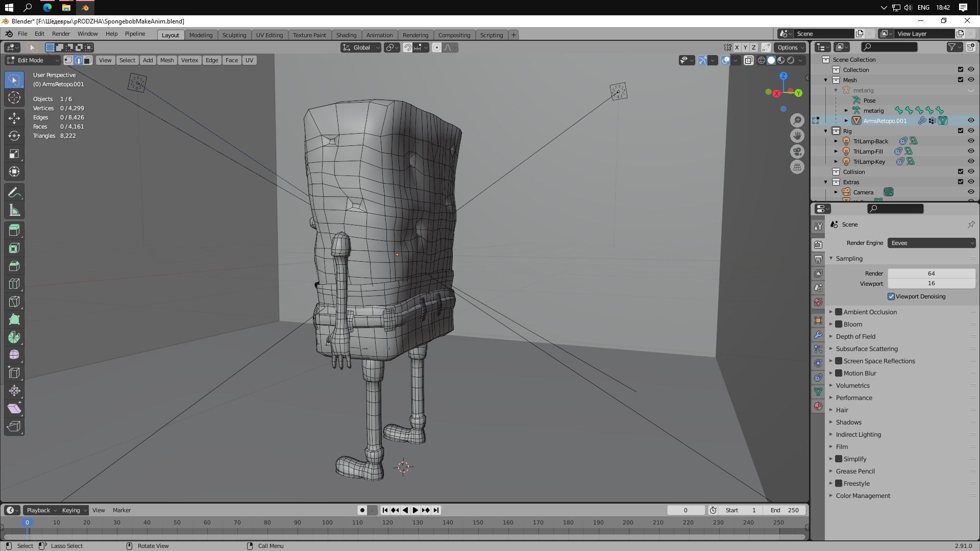Hide TriLamp-Back in viewport
Viewport: 980px width, 551px height.
click(971, 141)
